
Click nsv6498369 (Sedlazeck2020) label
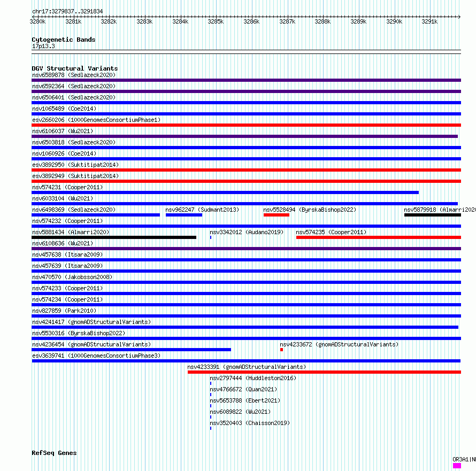pyautogui.click(x=74, y=210)
